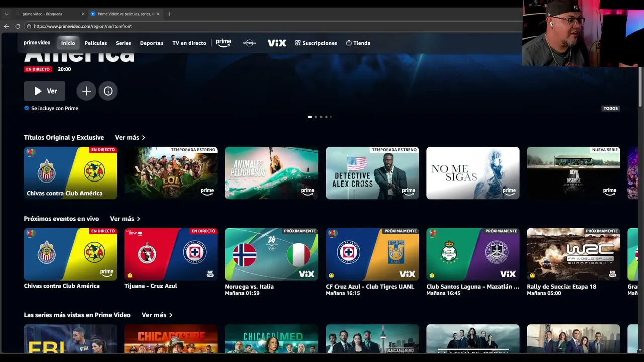Open Tienda shop bag link

(358, 43)
